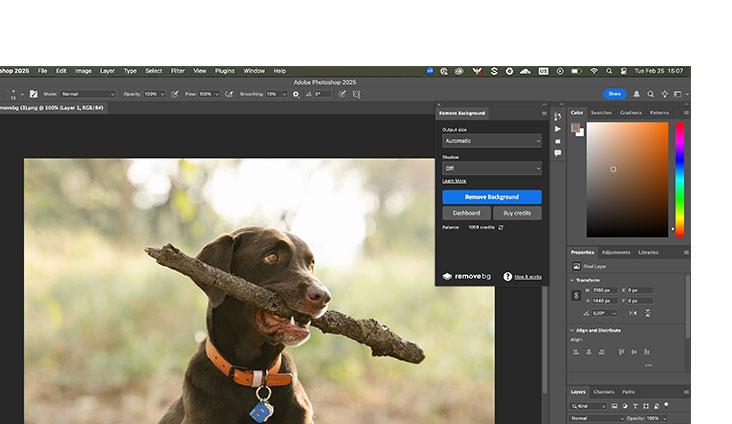
Task: Open macOS Spotlight search in menu bar
Action: tap(609, 71)
